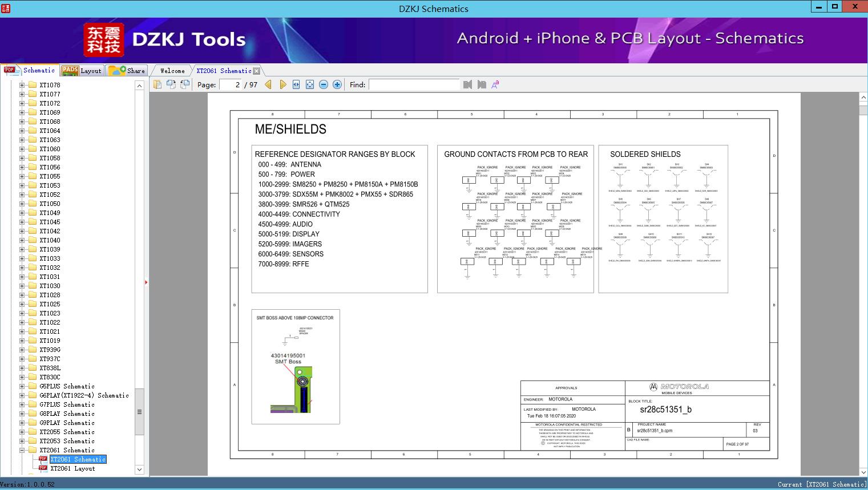The image size is (868, 490).
Task: Select G8PLAY Schematic row
Action: pos(67,414)
